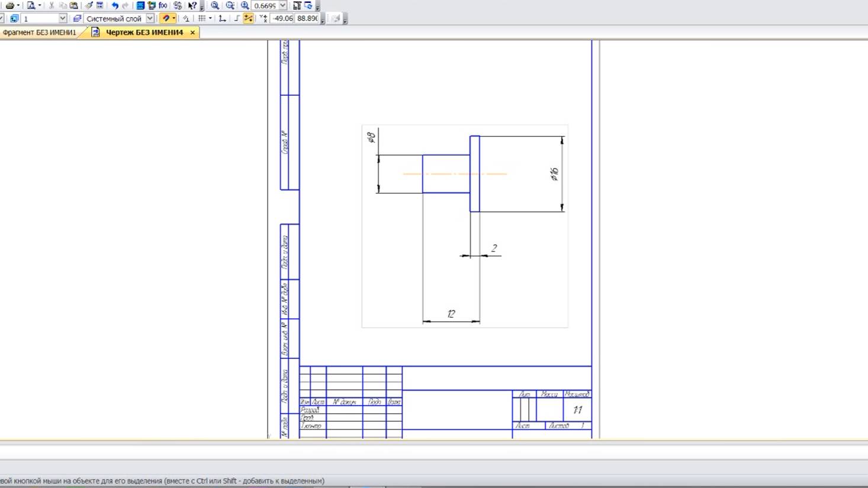Expand the grid options dropdown arrow
The image size is (868, 488).
[x=210, y=18]
